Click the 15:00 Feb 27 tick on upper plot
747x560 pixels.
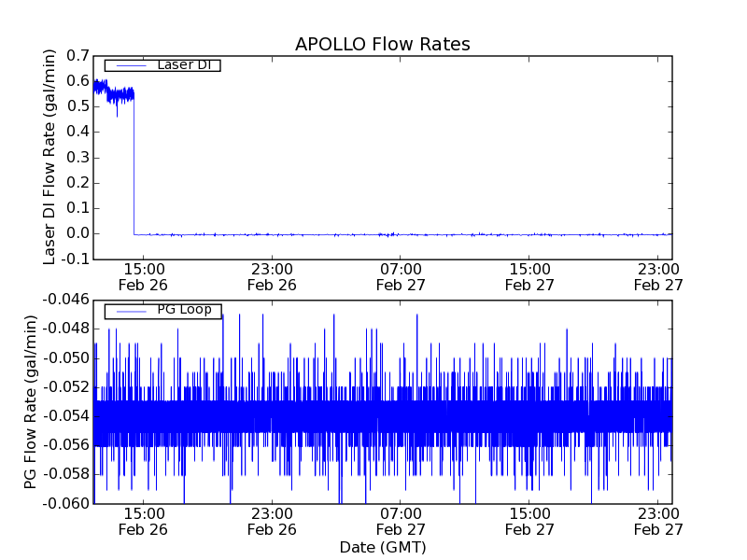(529, 276)
